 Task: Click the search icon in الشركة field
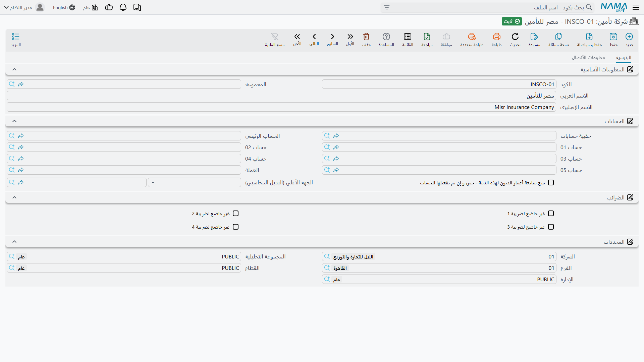pos(327,256)
